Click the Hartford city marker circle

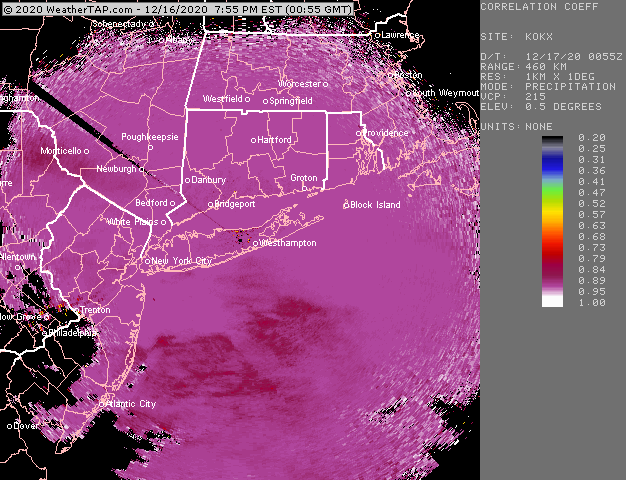(x=254, y=140)
